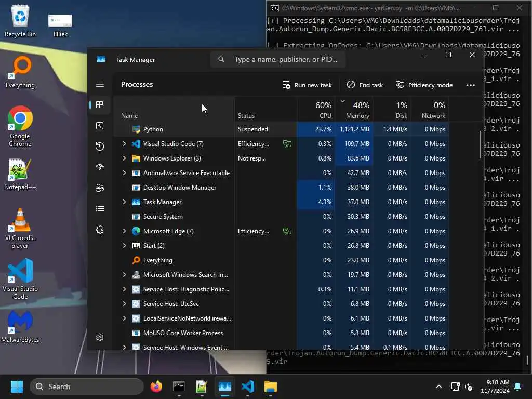
Task: Open App history page in sidebar
Action: pyautogui.click(x=100, y=147)
